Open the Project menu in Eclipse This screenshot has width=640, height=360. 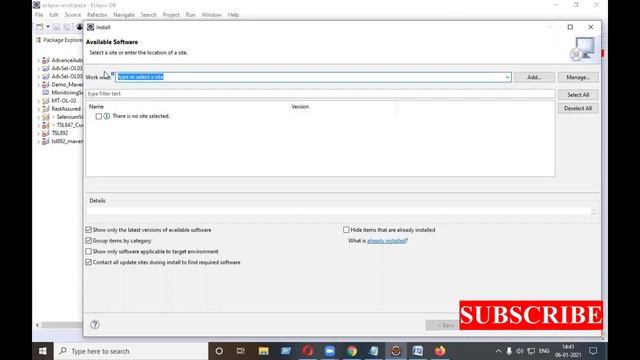click(x=171, y=15)
